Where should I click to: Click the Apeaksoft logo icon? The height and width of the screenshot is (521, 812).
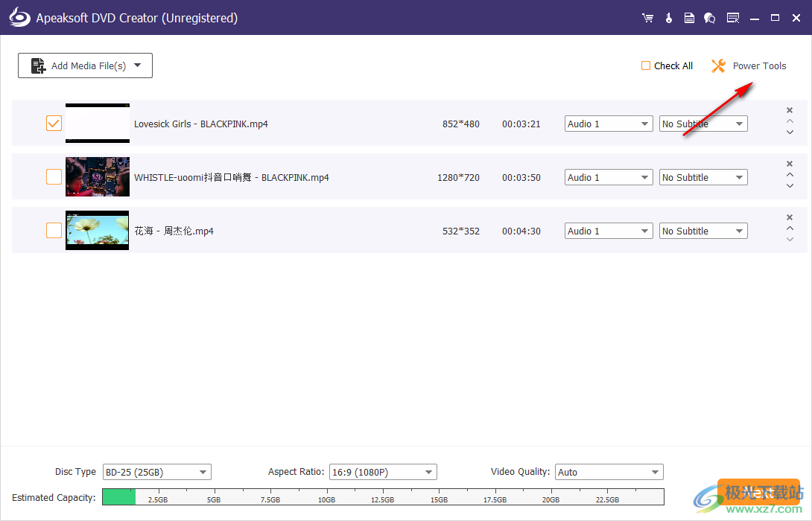(x=19, y=18)
